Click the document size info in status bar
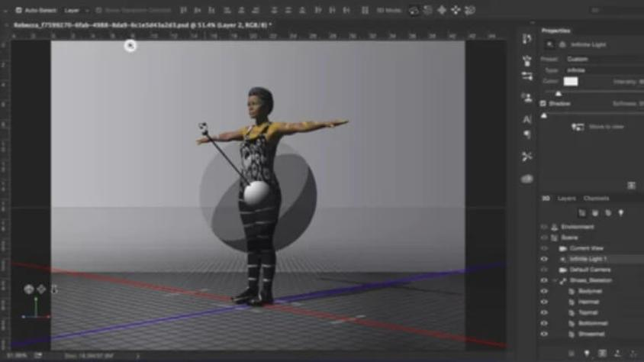 [89, 356]
